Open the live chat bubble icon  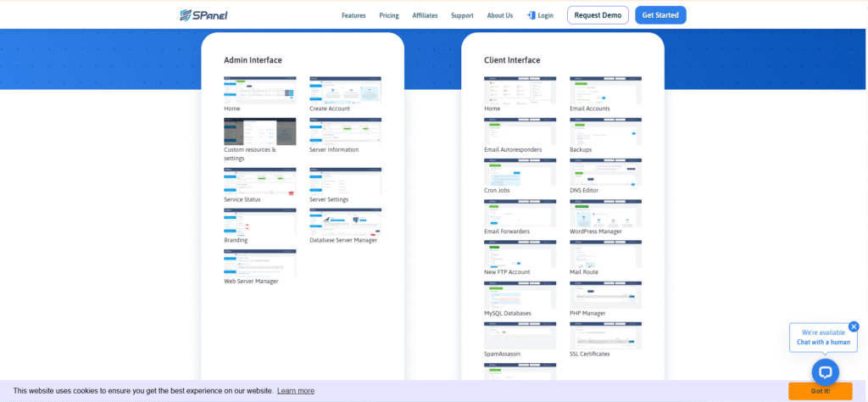(825, 371)
